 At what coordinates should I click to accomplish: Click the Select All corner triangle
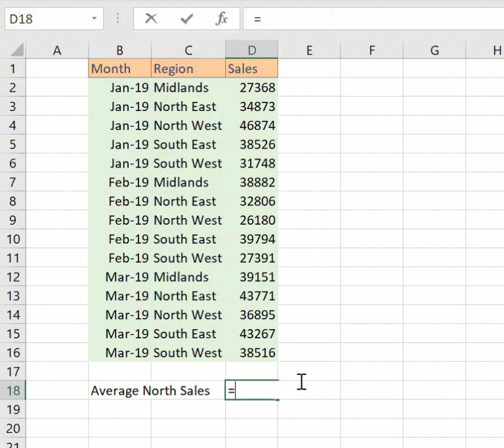point(17,50)
